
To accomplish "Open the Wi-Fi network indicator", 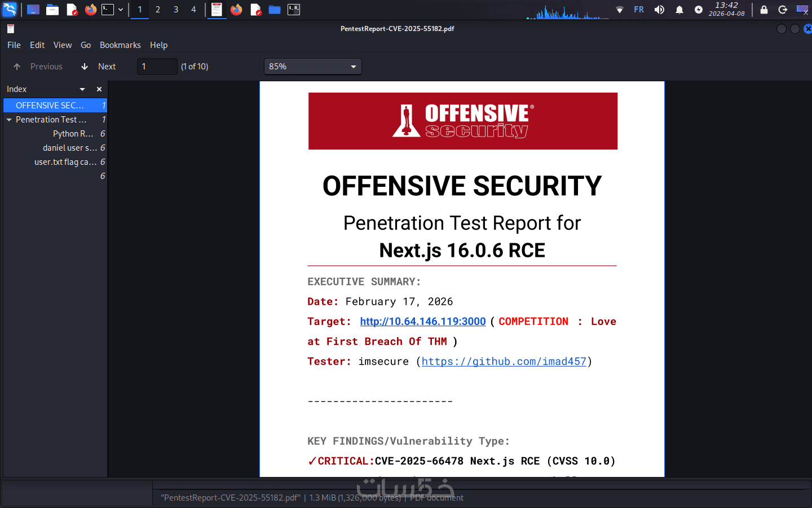I will pos(620,10).
